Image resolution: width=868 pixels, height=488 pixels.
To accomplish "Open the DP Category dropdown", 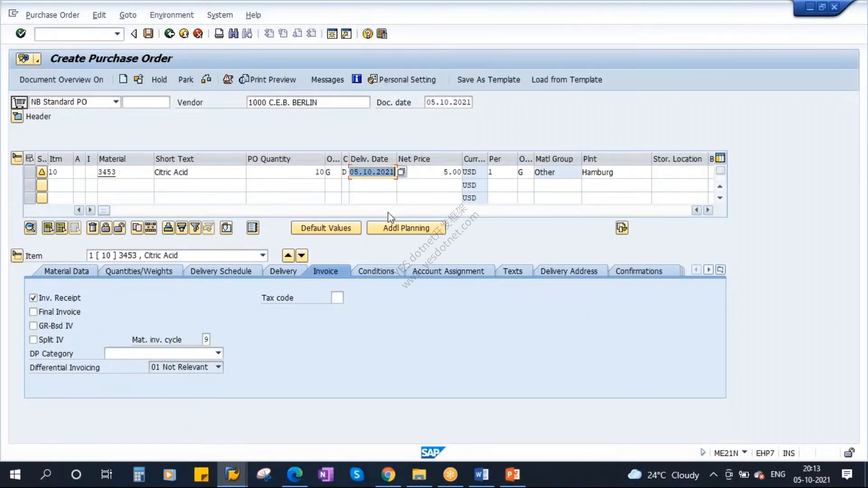I will (218, 353).
